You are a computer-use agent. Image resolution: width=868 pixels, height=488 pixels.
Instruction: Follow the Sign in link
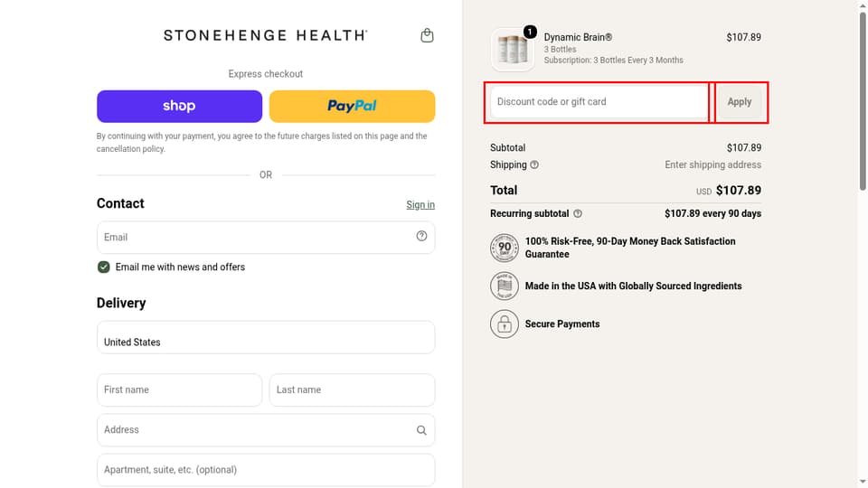coord(420,205)
